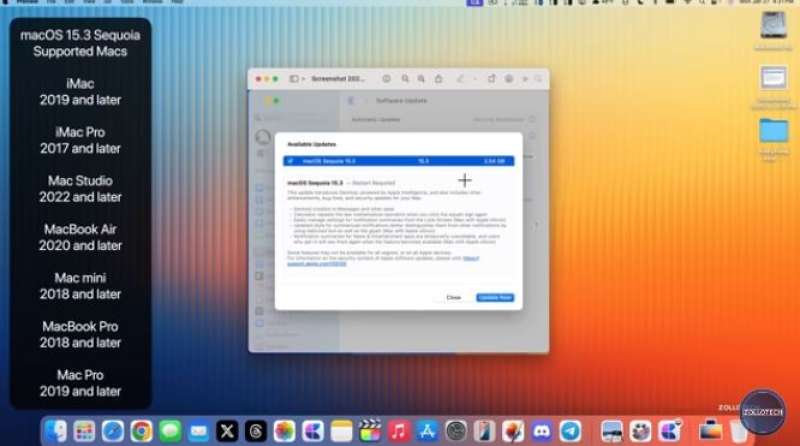800x446 pixels.
Task: Click the Software Update title in background window
Action: [x=402, y=101]
